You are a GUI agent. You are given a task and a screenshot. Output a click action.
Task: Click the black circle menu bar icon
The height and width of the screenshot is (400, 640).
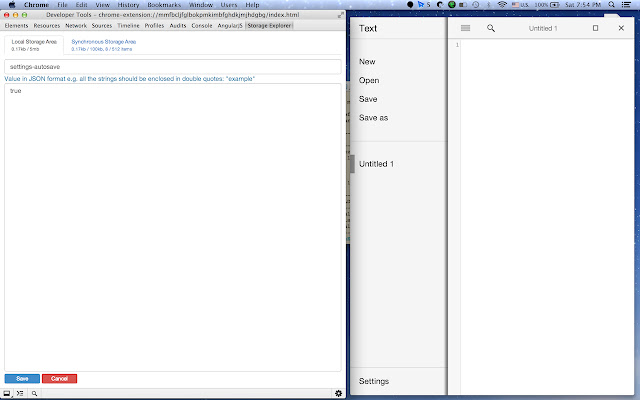click(410, 4)
